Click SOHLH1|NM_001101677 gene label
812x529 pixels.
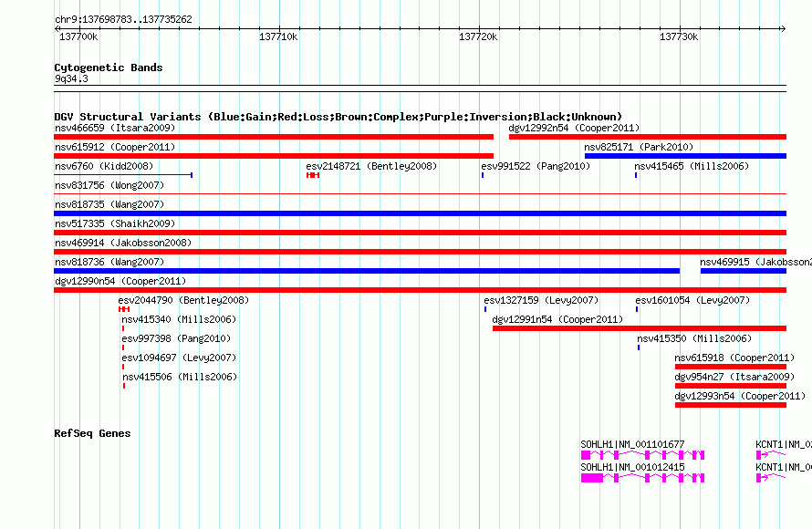click(632, 444)
